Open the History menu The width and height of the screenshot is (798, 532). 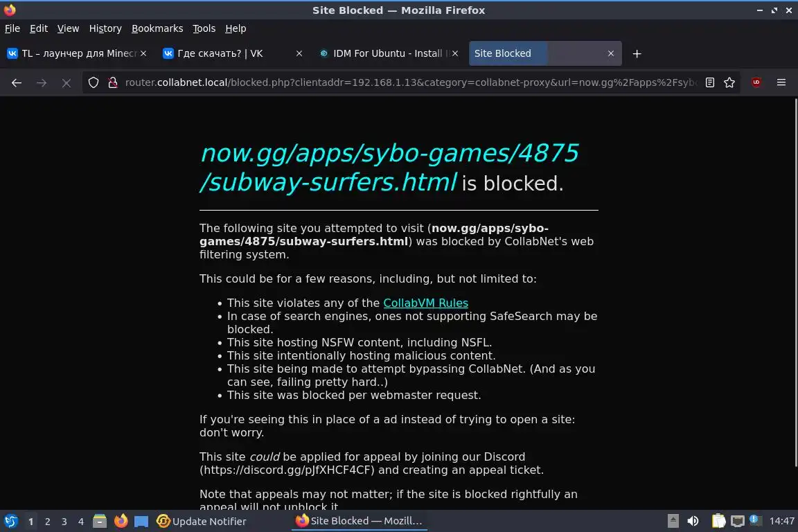[x=105, y=28]
